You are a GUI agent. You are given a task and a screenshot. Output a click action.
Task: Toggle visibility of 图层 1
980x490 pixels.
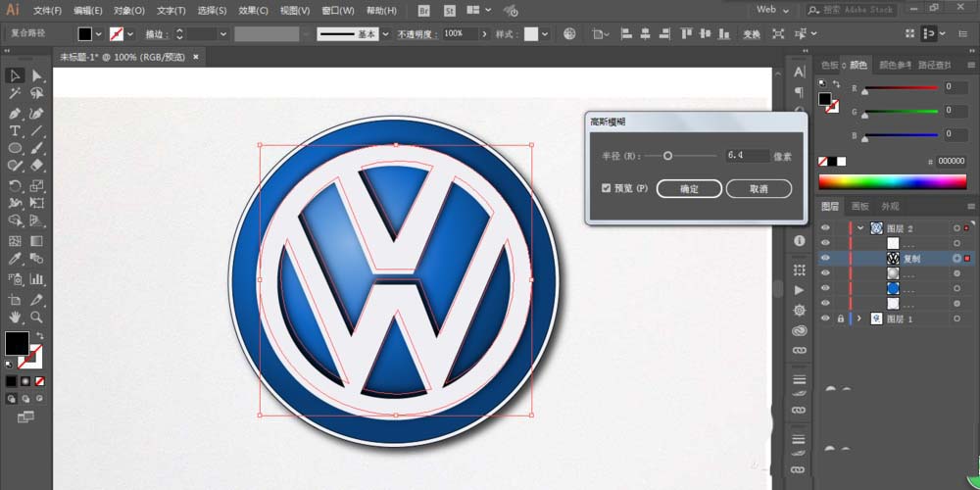(825, 318)
